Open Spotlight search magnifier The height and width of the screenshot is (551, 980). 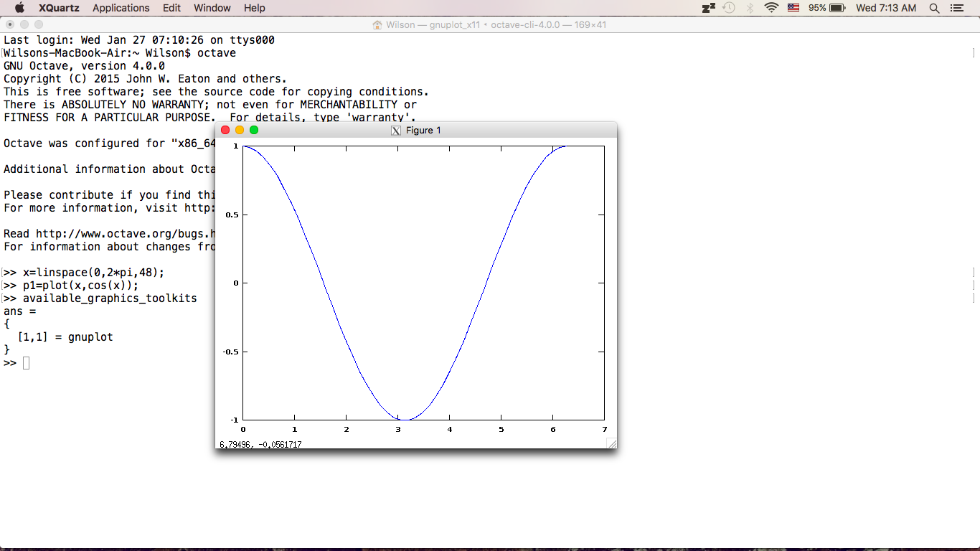(x=934, y=8)
